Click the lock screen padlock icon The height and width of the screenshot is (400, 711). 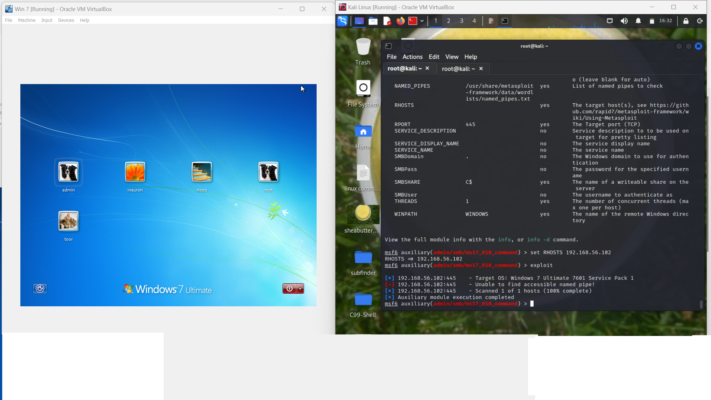(686, 21)
